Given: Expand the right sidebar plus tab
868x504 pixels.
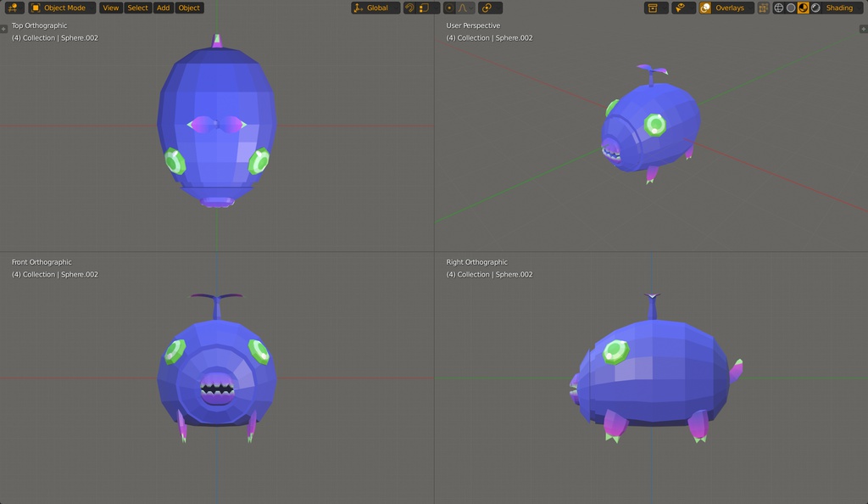Looking at the screenshot, I should (x=863, y=29).
